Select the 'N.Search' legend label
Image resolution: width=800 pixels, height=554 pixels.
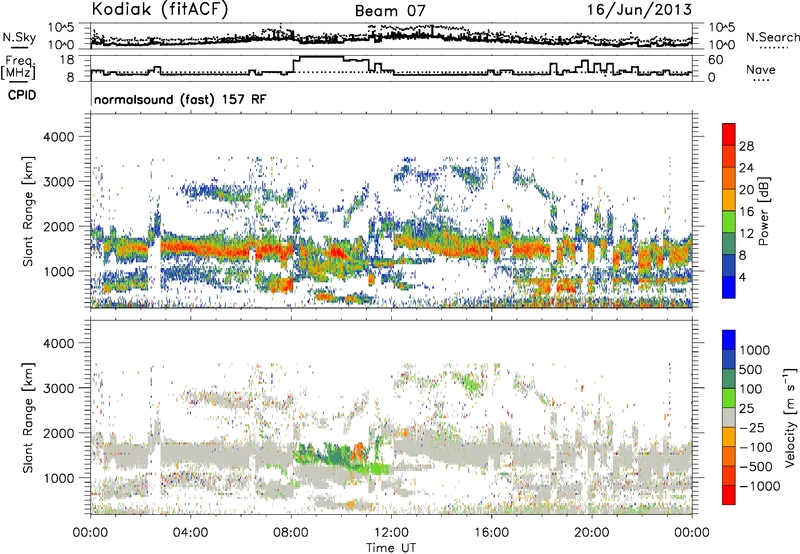click(x=772, y=37)
